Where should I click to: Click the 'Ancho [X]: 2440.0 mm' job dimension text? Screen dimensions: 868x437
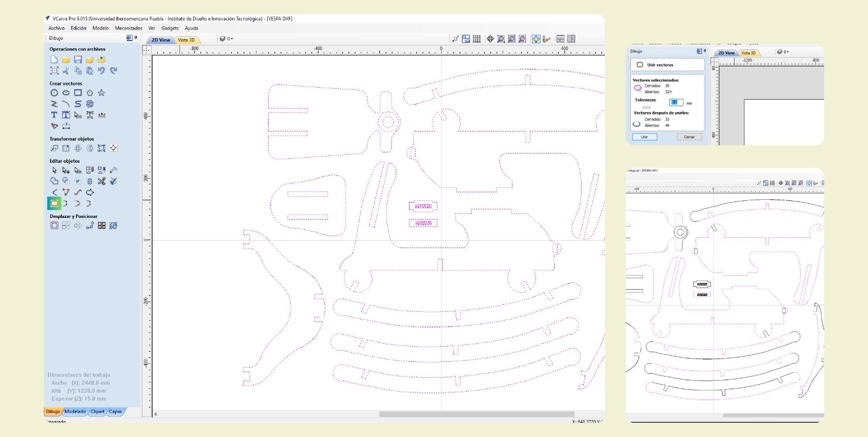click(x=80, y=383)
